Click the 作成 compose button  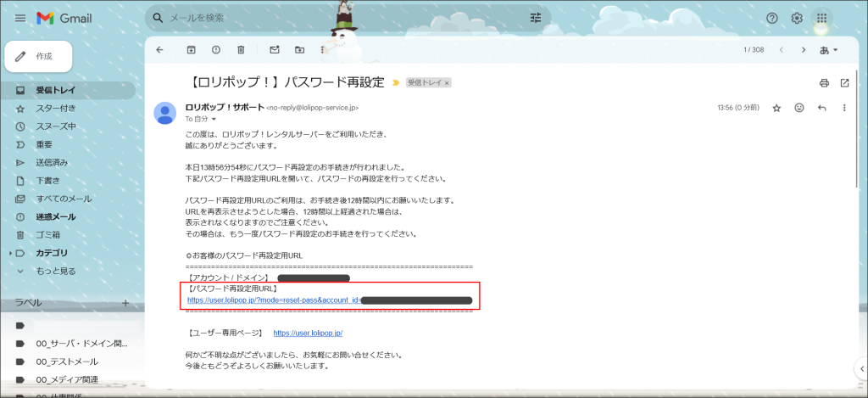point(38,57)
